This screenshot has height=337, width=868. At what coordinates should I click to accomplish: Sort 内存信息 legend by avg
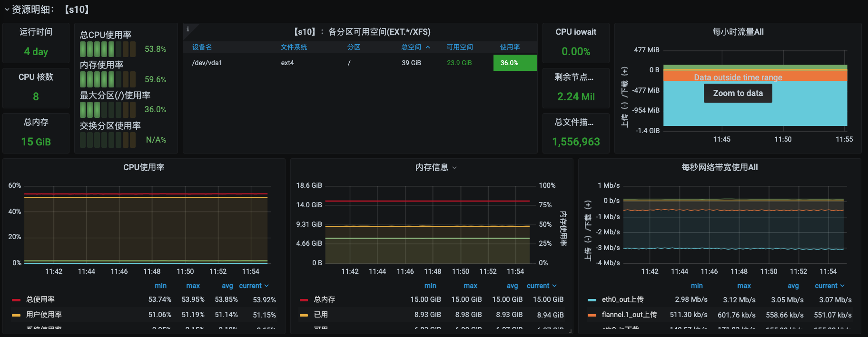pyautogui.click(x=512, y=286)
